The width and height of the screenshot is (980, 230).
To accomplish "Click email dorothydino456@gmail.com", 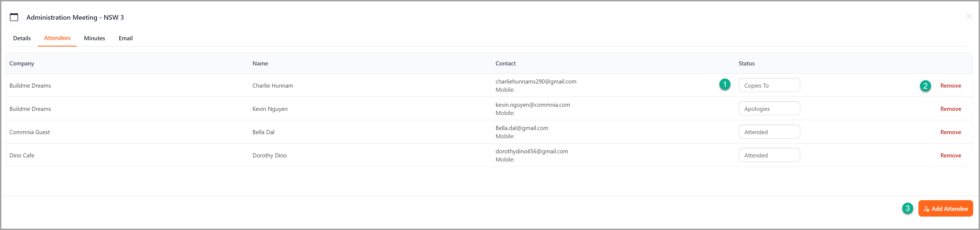I will (x=531, y=151).
